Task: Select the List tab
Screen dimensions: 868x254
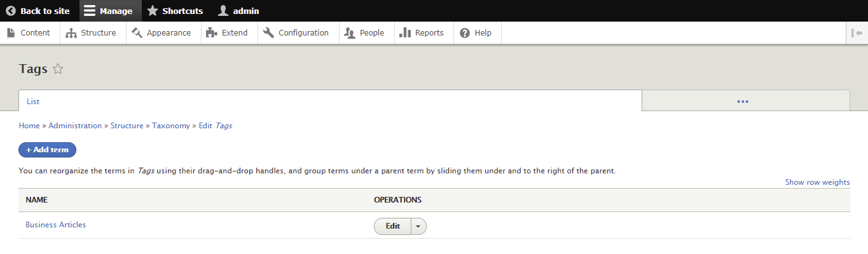Action: (330, 101)
